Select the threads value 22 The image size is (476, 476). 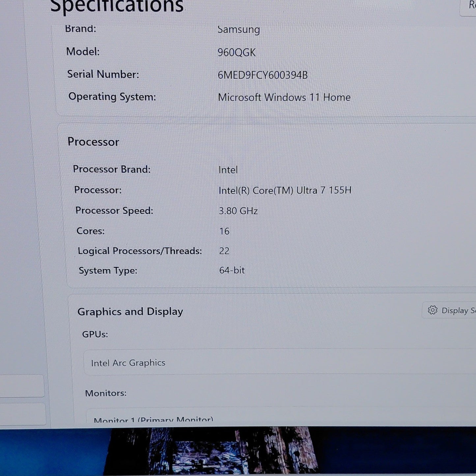(224, 251)
